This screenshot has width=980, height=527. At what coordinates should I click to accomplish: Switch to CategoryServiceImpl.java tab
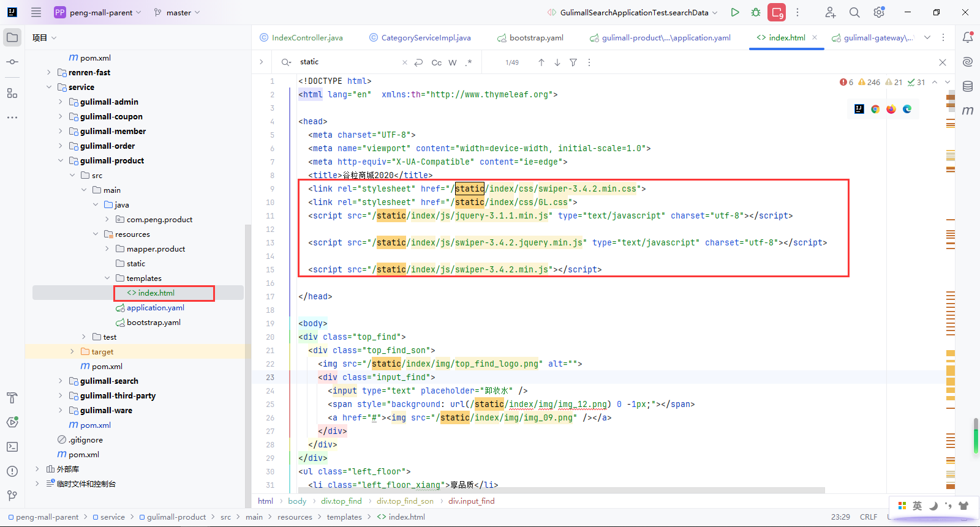pos(420,37)
